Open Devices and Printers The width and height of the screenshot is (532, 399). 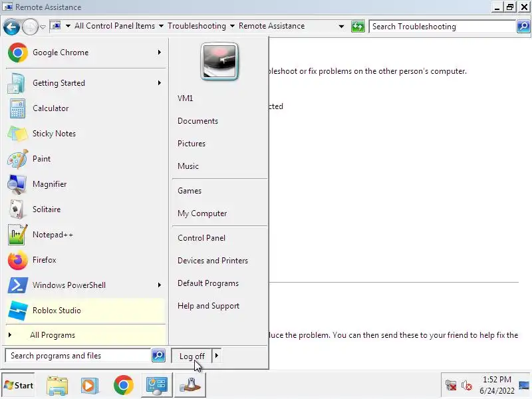(x=213, y=261)
